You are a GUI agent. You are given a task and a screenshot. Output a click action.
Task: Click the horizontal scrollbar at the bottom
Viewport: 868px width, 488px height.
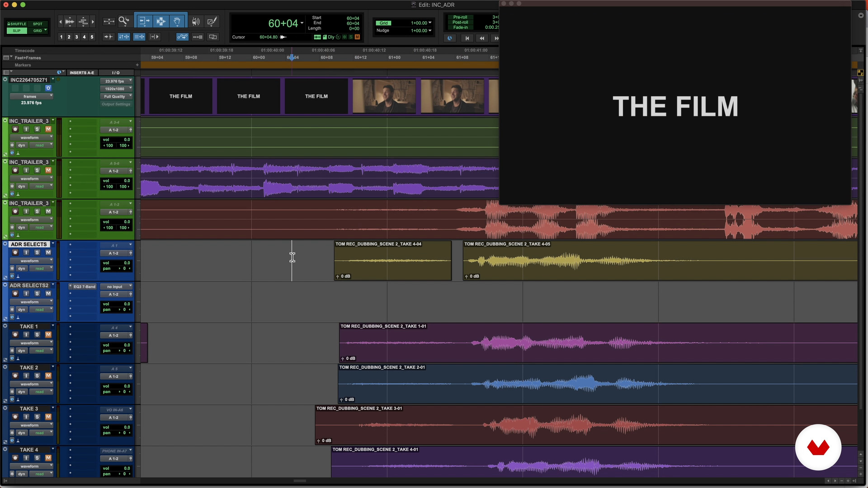coord(300,481)
